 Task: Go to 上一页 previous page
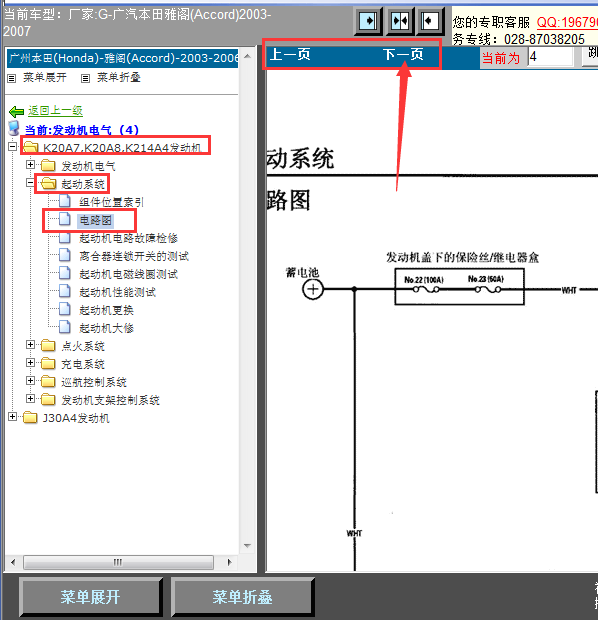290,55
